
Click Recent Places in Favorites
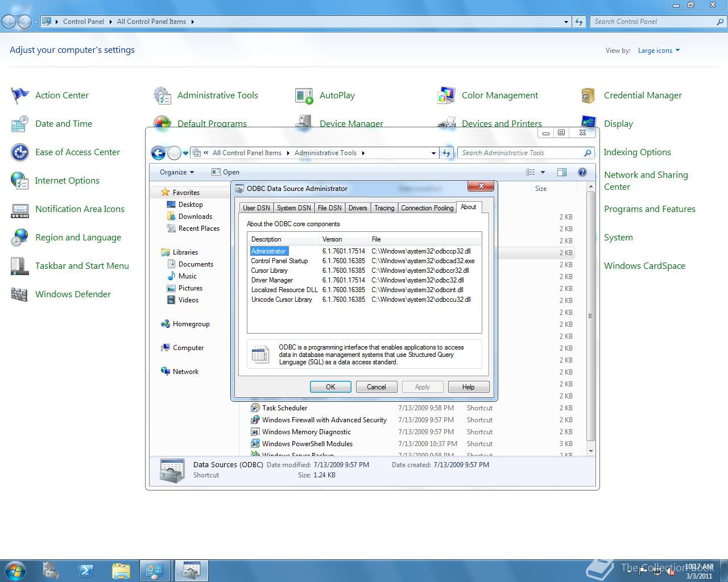point(199,228)
